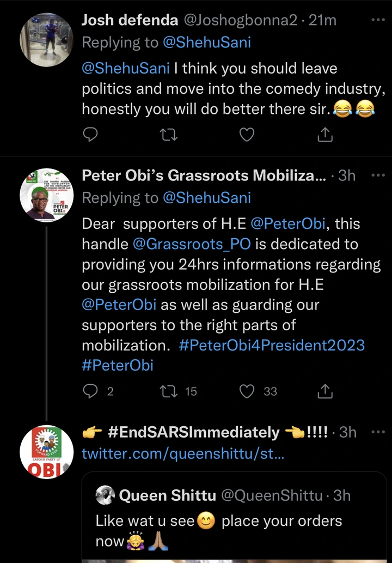
Task: Share Josh defenda's tweet
Action: tap(325, 134)
